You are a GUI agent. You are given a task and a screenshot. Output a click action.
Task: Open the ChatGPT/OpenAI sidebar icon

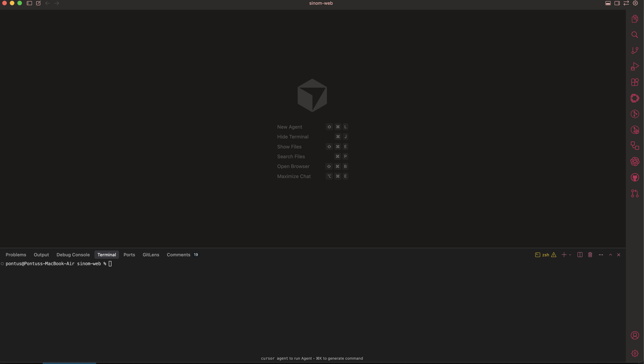(635, 161)
